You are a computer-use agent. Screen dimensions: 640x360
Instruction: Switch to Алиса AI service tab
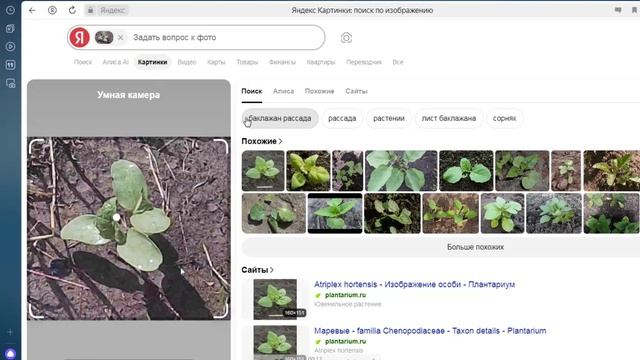tap(115, 62)
